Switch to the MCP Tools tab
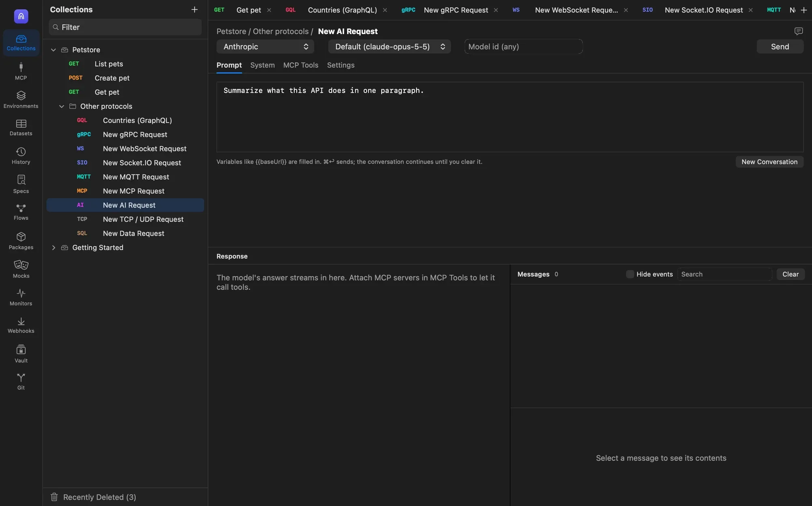Image resolution: width=812 pixels, height=506 pixels. (301, 65)
